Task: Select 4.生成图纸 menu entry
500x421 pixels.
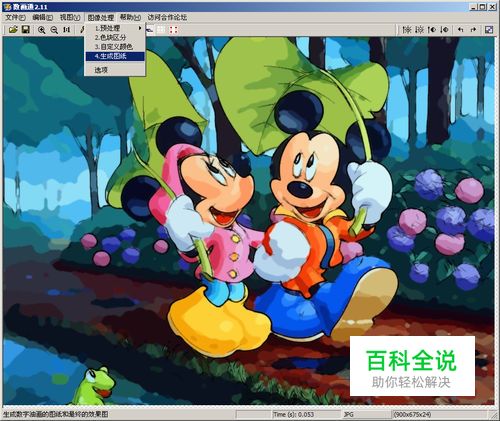Action: [115, 56]
